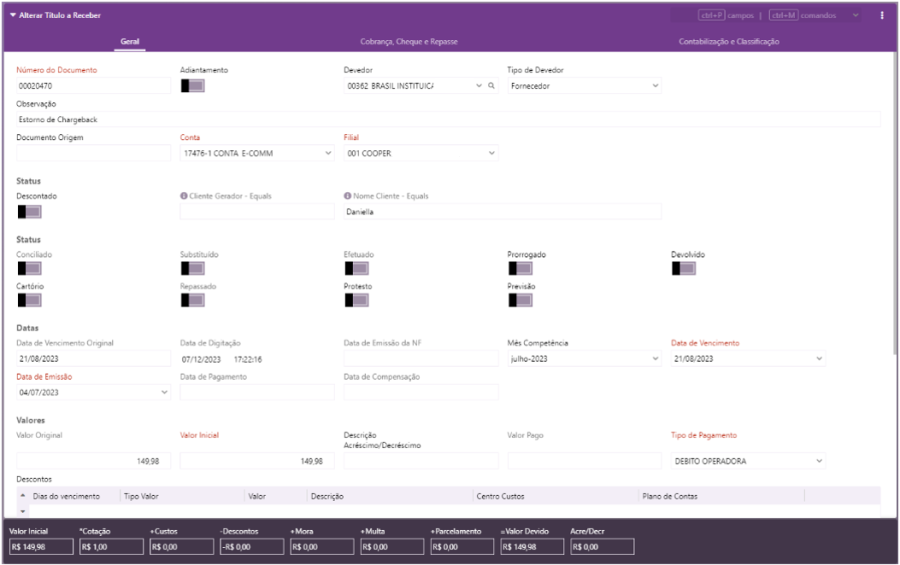Click the =Valor Devido box in bottom bar
The height and width of the screenshot is (565, 900).
tap(532, 547)
